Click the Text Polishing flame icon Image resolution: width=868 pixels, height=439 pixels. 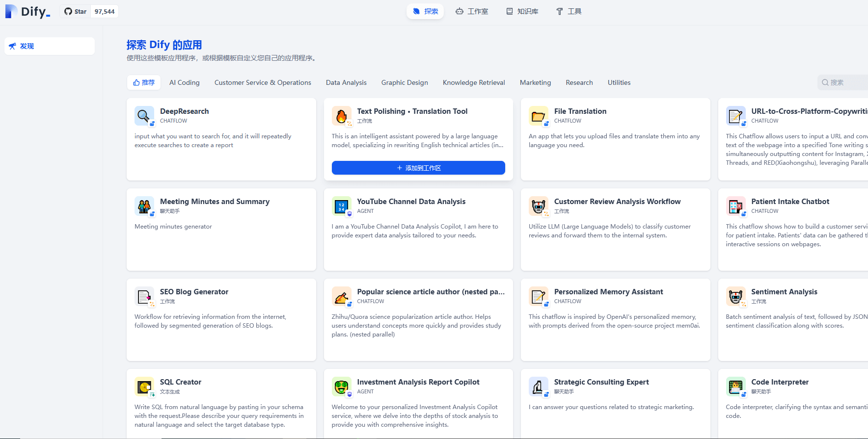pos(341,116)
